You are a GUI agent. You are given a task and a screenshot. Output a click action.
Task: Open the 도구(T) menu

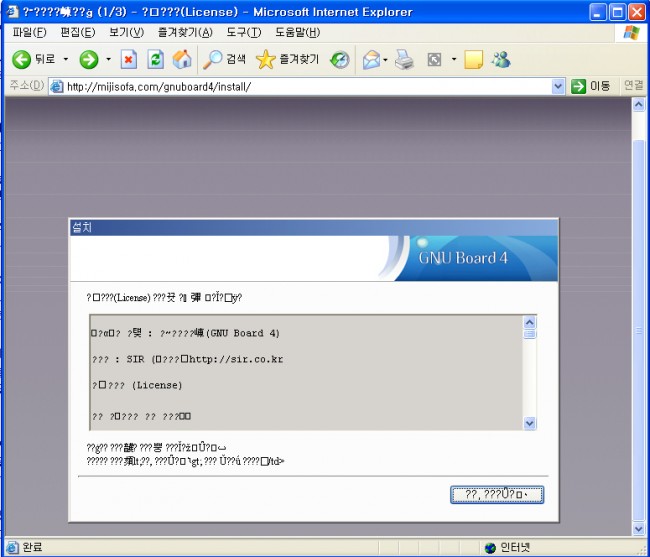coord(243,33)
